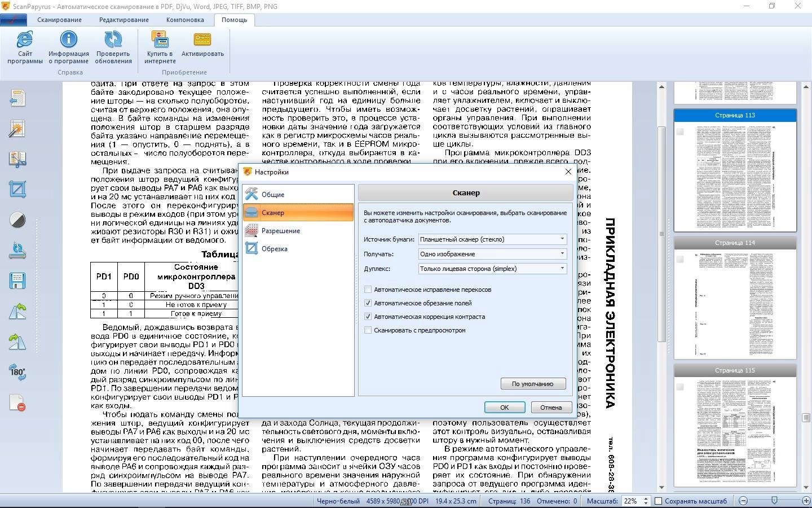812x508 pixels.
Task: Switch to 'Редактирование' ribbon tab
Action: tap(124, 20)
